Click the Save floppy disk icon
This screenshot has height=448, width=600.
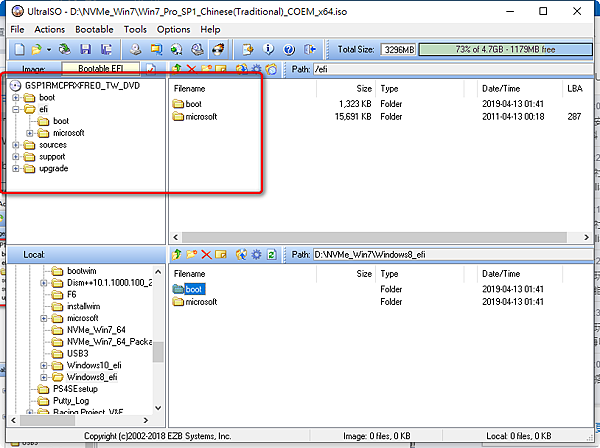pos(85,49)
